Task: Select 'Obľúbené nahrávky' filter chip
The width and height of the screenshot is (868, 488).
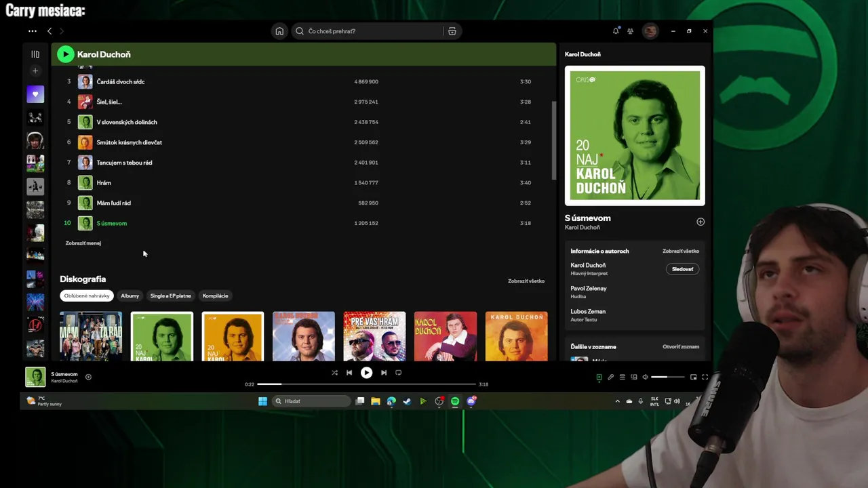Action: 87,296
